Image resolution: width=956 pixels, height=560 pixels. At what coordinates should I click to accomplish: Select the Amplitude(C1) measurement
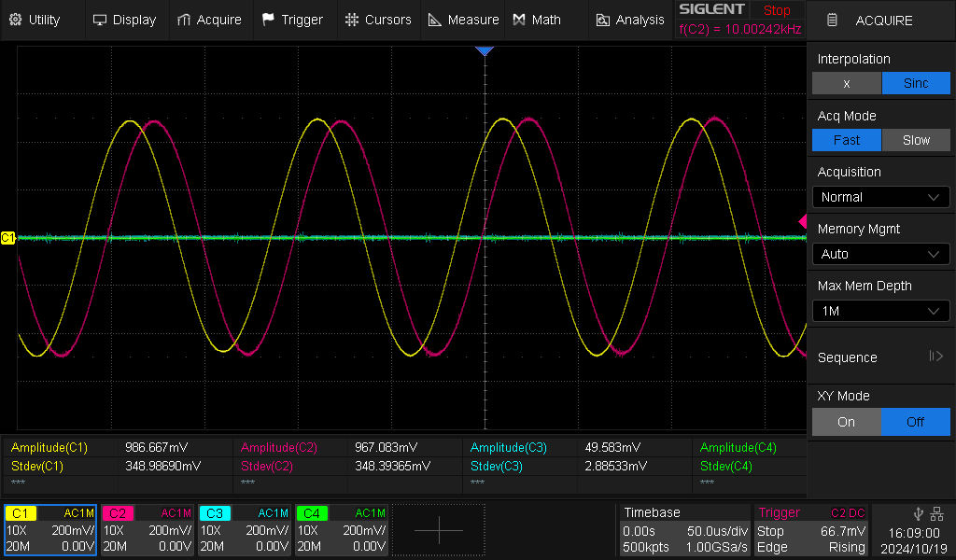click(49, 447)
